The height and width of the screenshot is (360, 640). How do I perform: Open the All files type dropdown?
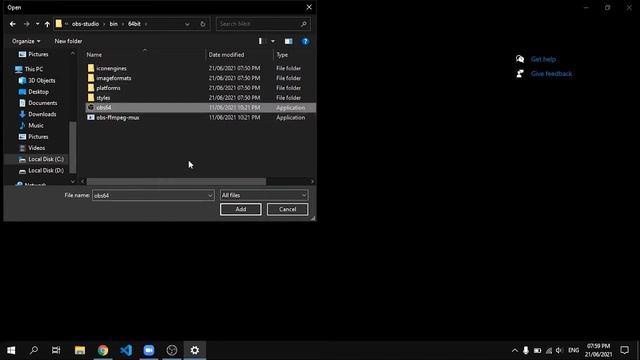click(264, 196)
